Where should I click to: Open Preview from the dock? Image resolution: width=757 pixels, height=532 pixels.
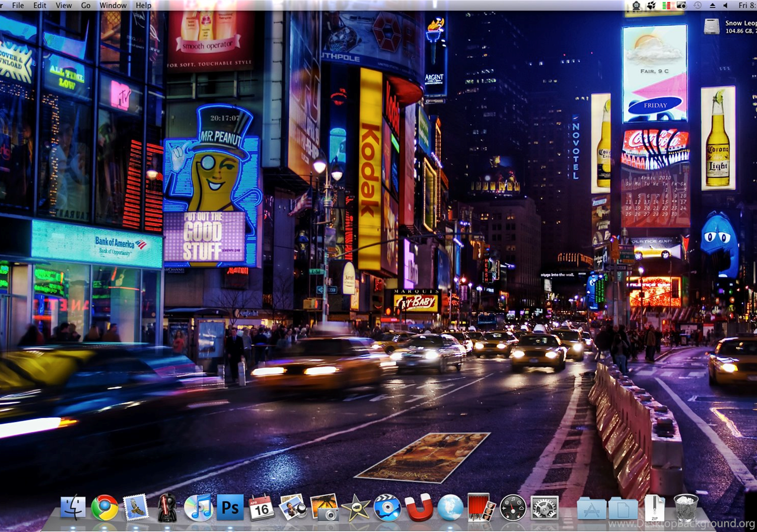[293, 507]
